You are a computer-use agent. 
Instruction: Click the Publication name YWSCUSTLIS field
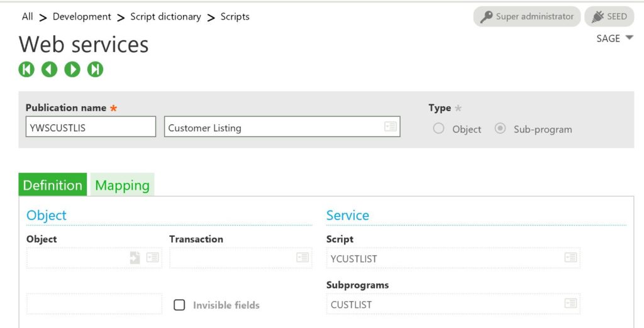91,128
